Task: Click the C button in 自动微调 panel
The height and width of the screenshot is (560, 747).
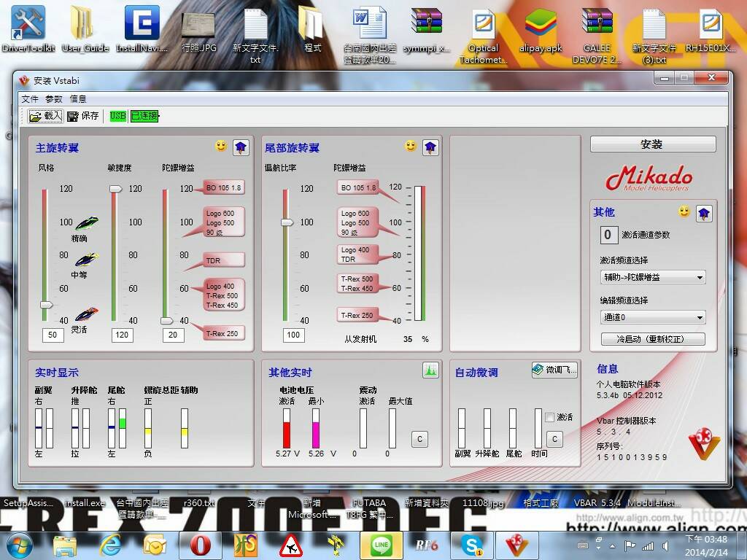Action: pyautogui.click(x=554, y=439)
